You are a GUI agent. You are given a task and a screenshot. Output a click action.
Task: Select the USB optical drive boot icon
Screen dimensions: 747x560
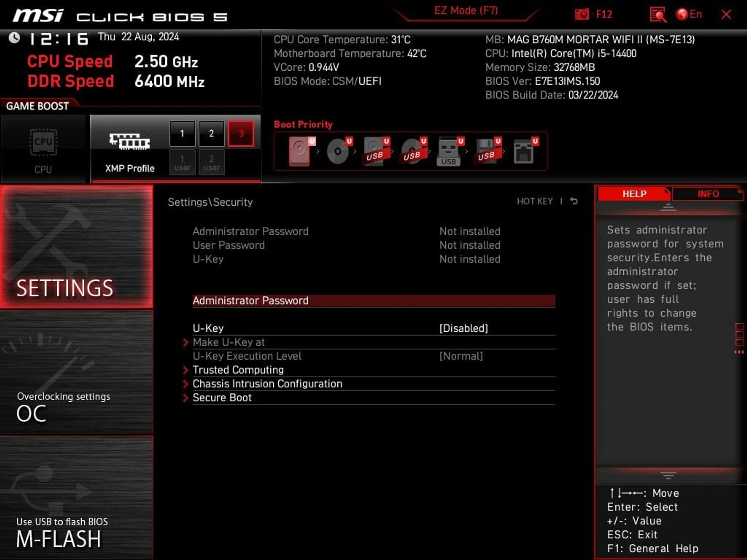click(x=413, y=151)
